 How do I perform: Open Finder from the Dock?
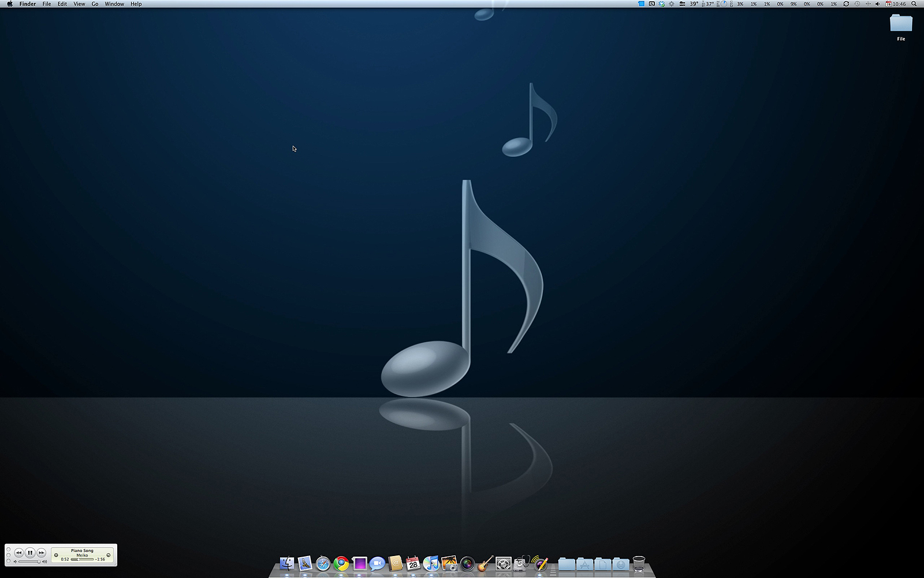click(x=287, y=564)
